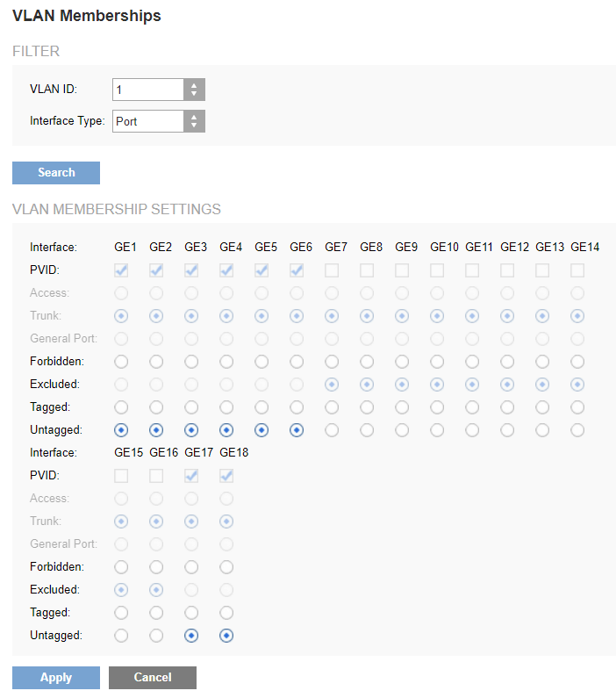The height and width of the screenshot is (698, 616).
Task: Select Tagged radio for GE4
Action: tap(226, 407)
